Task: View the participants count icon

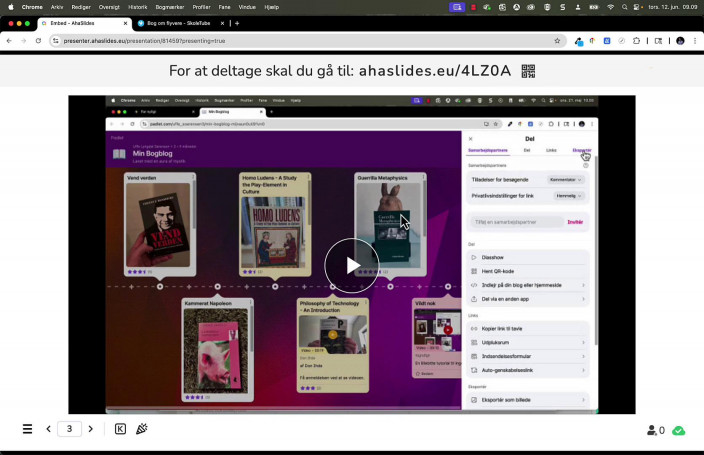Action: pos(655,430)
